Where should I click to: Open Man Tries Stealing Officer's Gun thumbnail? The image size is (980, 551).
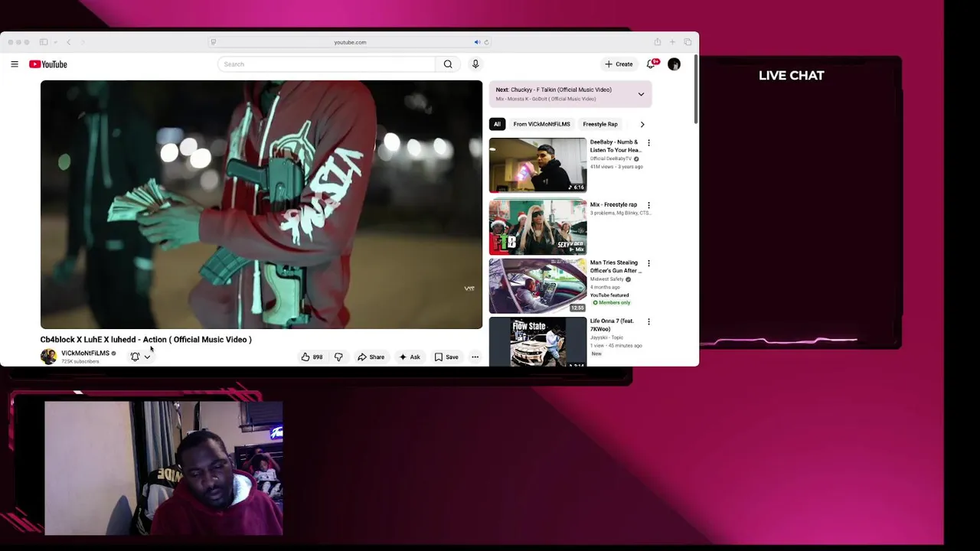[537, 286]
